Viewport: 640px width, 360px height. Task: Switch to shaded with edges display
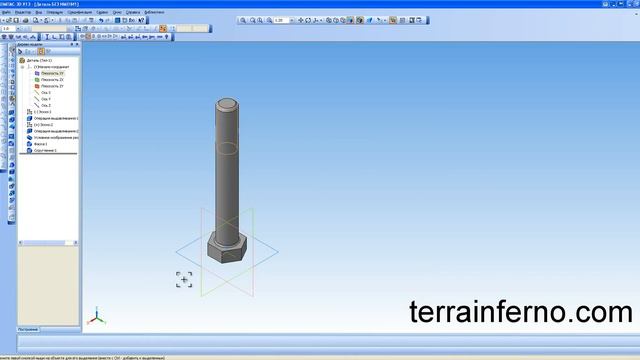point(360,20)
